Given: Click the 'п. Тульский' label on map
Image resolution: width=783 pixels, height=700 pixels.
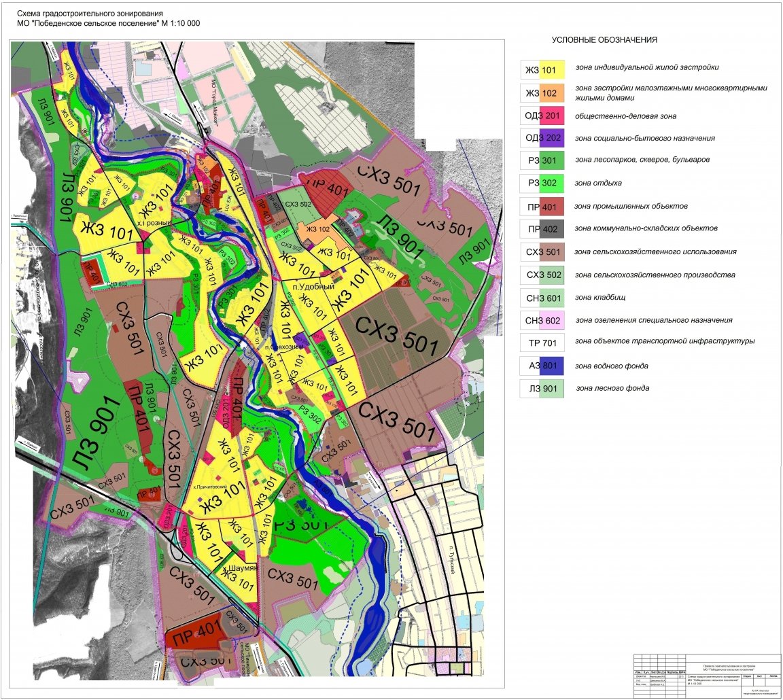Looking at the screenshot, I should [452, 559].
